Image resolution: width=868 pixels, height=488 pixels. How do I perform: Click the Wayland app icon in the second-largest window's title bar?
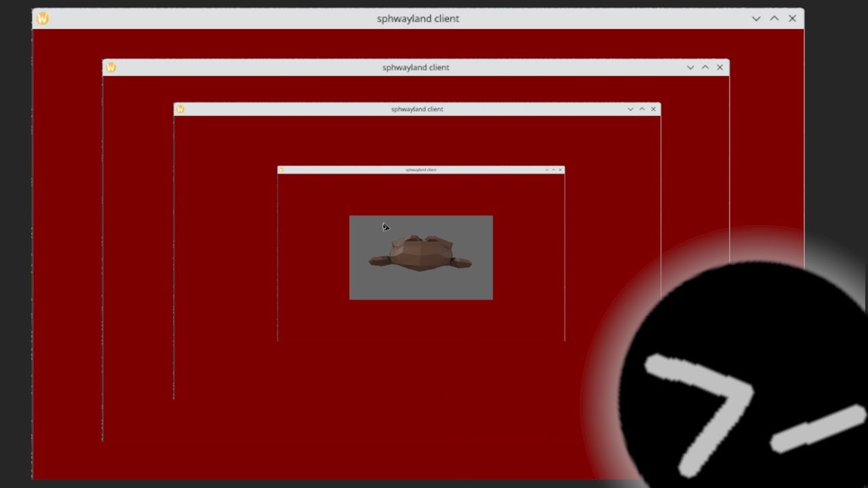point(111,67)
